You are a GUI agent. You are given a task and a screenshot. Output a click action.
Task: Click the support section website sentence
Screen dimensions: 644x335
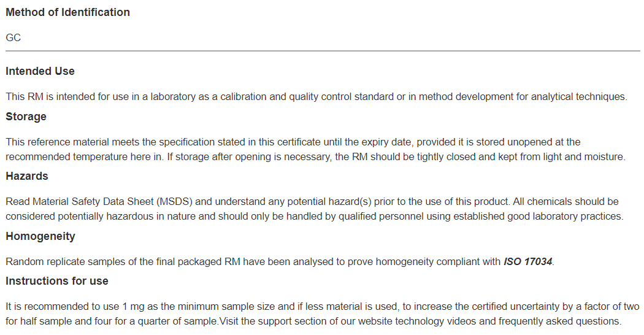pyautogui.click(x=420, y=322)
